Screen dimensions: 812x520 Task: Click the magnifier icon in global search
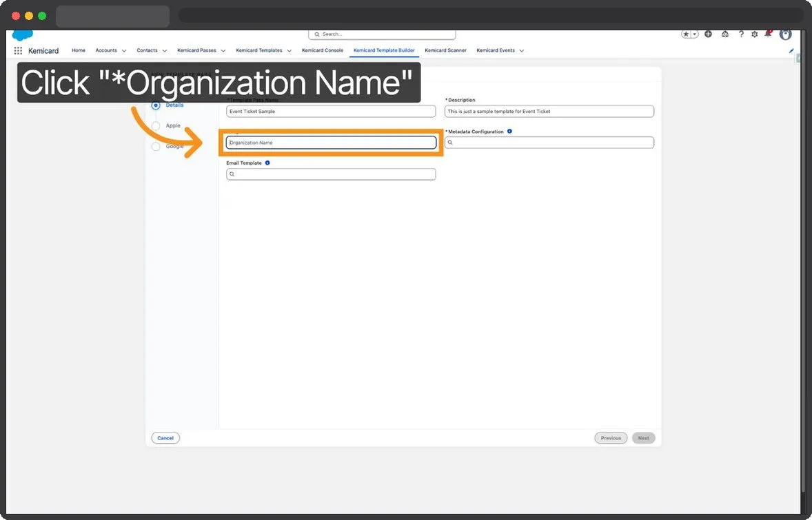(x=318, y=34)
